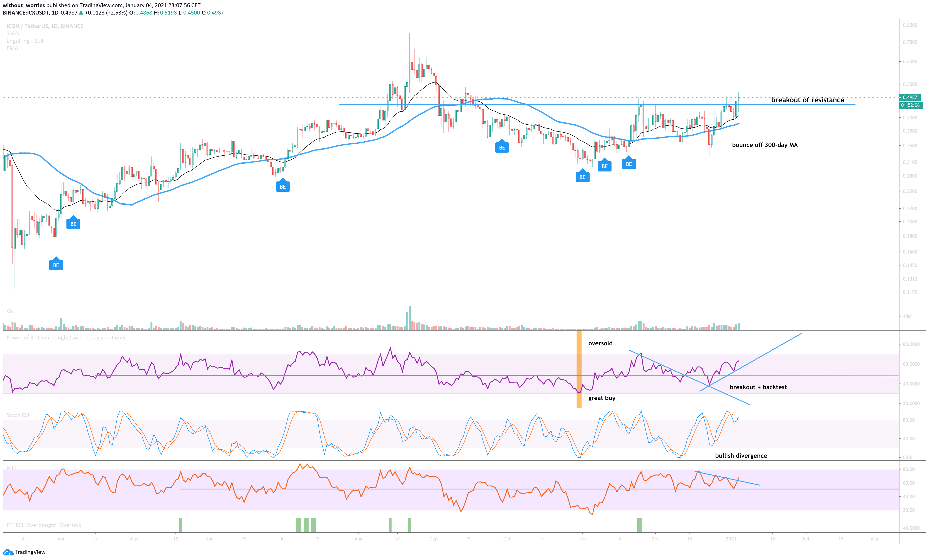
Task: Click the TradingView logo at bottom left
Action: [x=24, y=552]
